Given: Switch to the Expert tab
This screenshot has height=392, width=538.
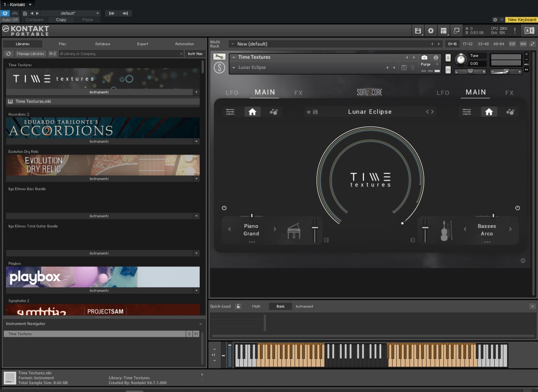Looking at the screenshot, I should pyautogui.click(x=142, y=44).
